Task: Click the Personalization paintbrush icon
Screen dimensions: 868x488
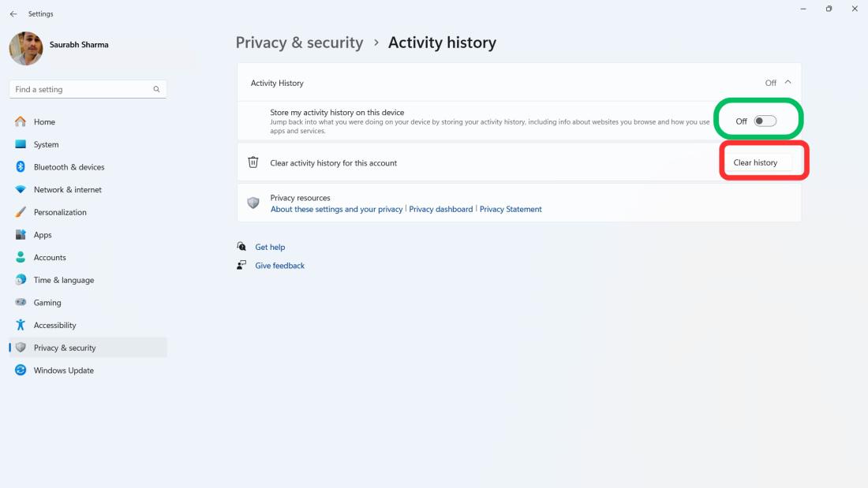Action: click(x=21, y=212)
